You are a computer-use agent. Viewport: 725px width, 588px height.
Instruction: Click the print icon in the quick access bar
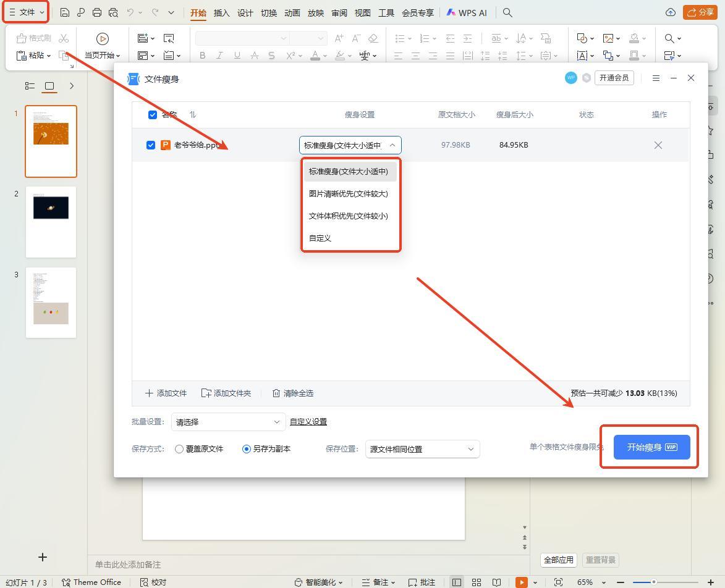click(97, 12)
